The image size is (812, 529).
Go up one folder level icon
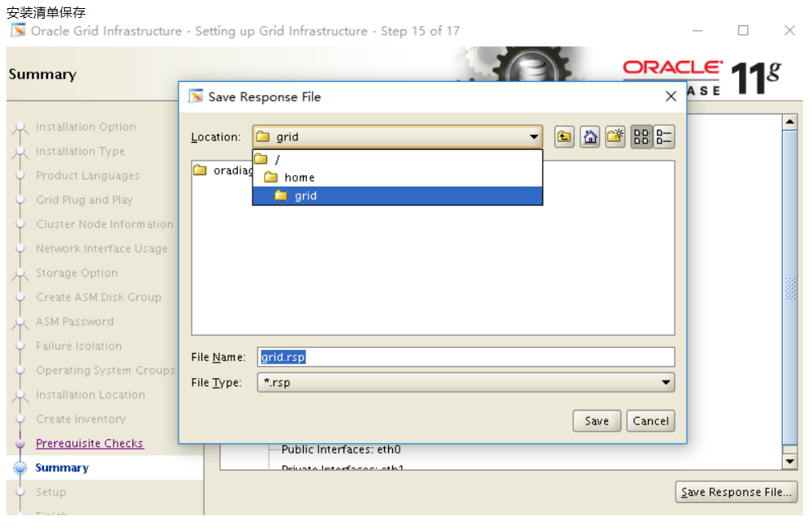tap(564, 137)
